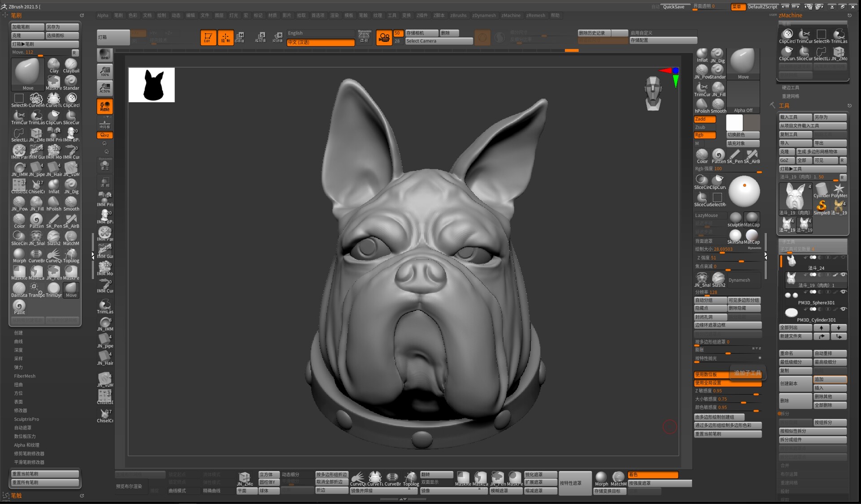This screenshot has height=504, width=861.
Task: Open the Select Camera dropdown
Action: (439, 41)
